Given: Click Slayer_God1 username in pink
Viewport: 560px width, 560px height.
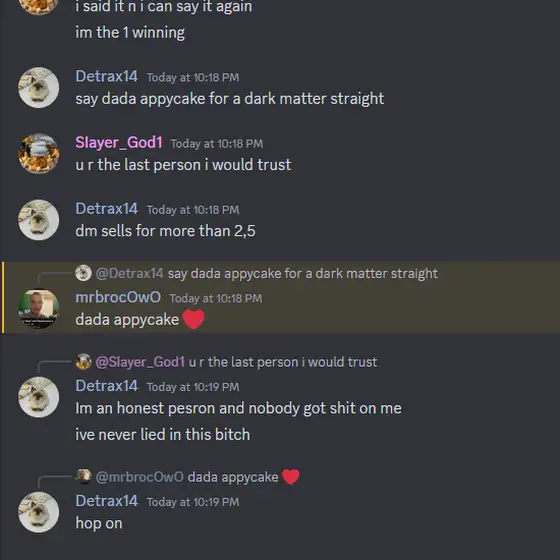Looking at the screenshot, I should pos(119,142).
